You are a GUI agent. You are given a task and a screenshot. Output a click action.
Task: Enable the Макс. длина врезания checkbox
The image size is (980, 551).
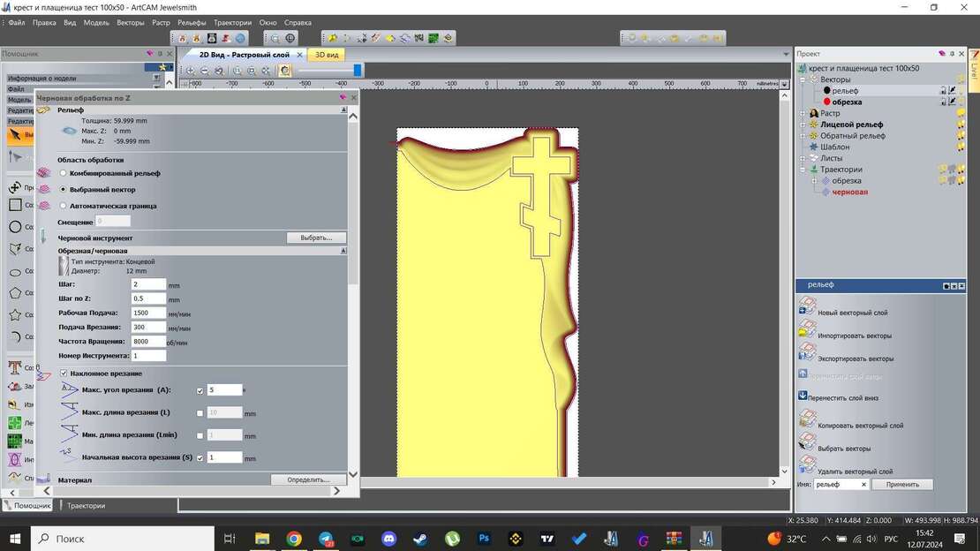click(x=200, y=412)
